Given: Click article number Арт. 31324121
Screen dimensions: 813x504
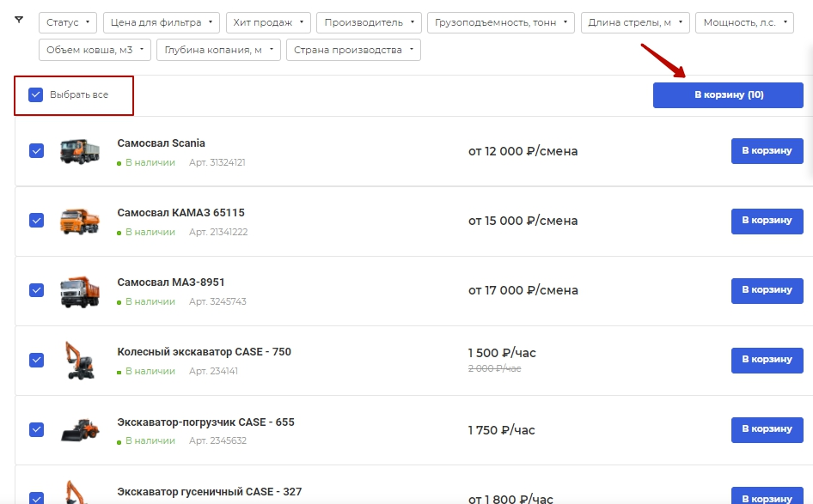Looking at the screenshot, I should click(217, 162).
